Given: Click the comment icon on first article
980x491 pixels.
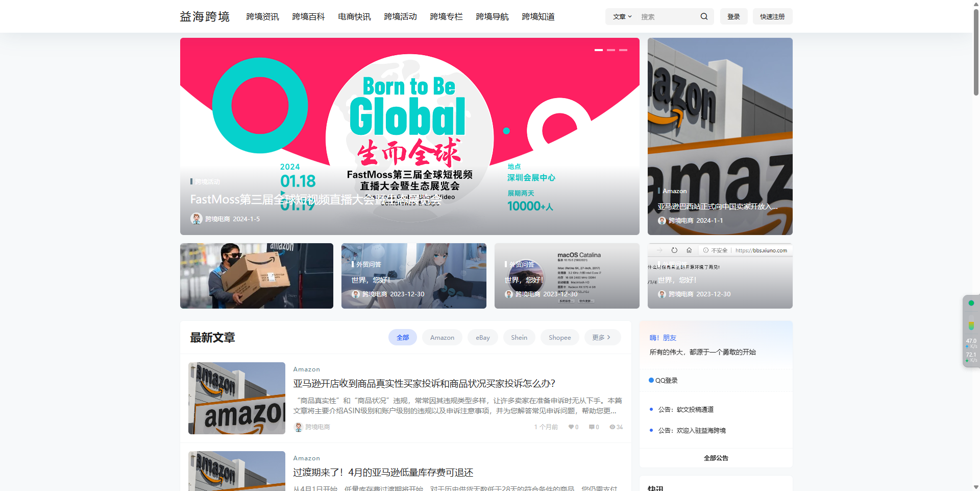Looking at the screenshot, I should pos(592,427).
